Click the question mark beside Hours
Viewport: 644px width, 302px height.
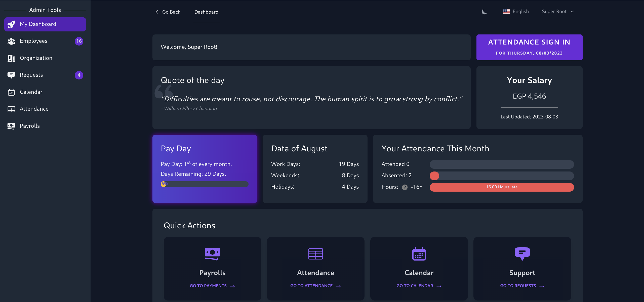coord(405,187)
